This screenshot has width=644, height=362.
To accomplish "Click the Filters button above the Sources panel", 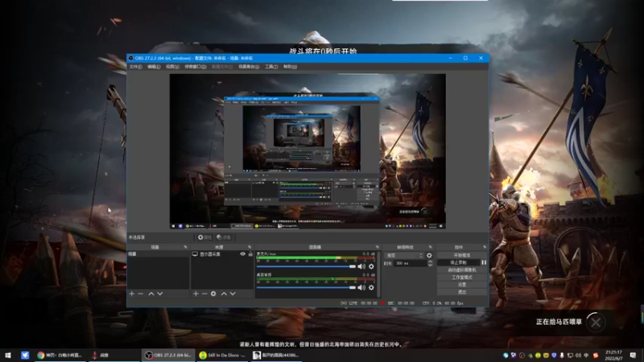I will click(224, 237).
